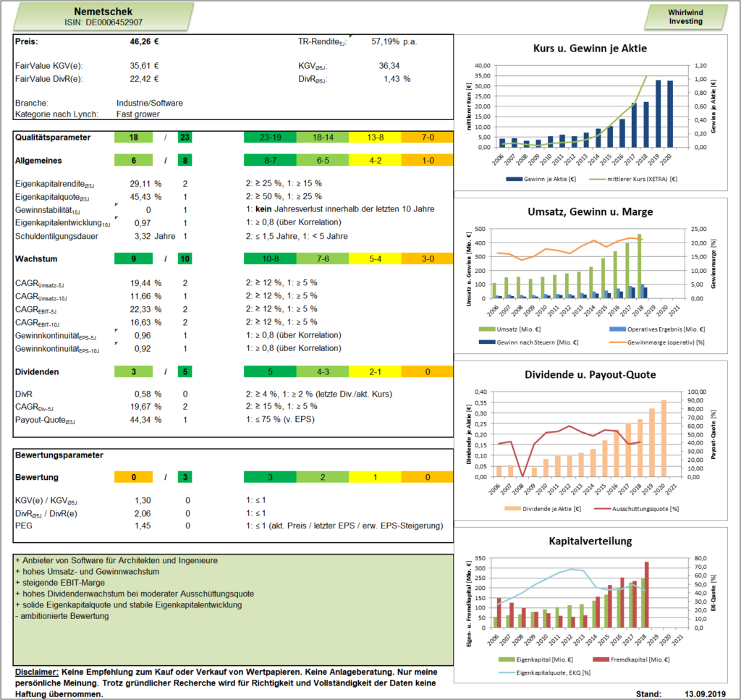The width and height of the screenshot is (741, 700).
Task: Select the Eigenkapitalquote value 45,43 %
Action: click(145, 197)
